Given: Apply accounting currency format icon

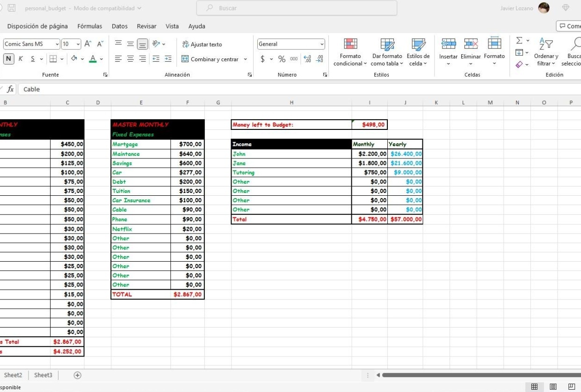Looking at the screenshot, I should (262, 59).
